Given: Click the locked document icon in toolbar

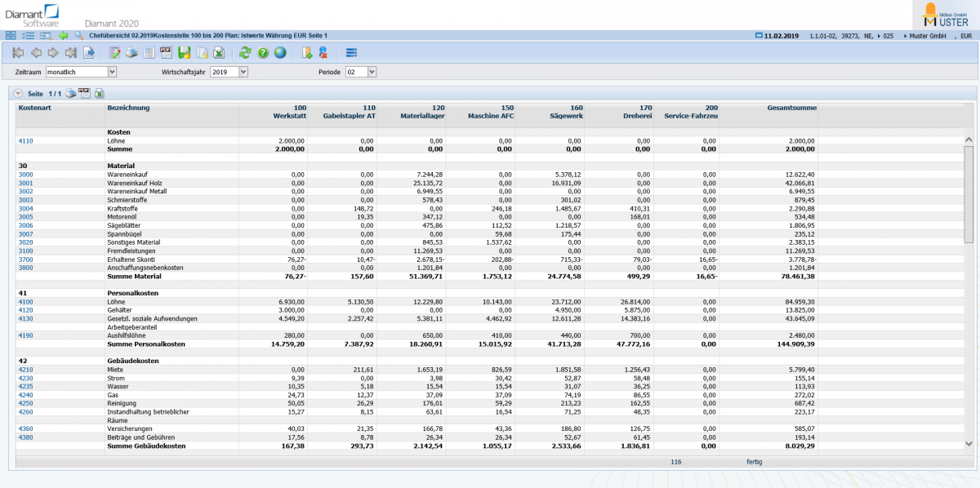Looking at the screenshot, I should tap(201, 53).
